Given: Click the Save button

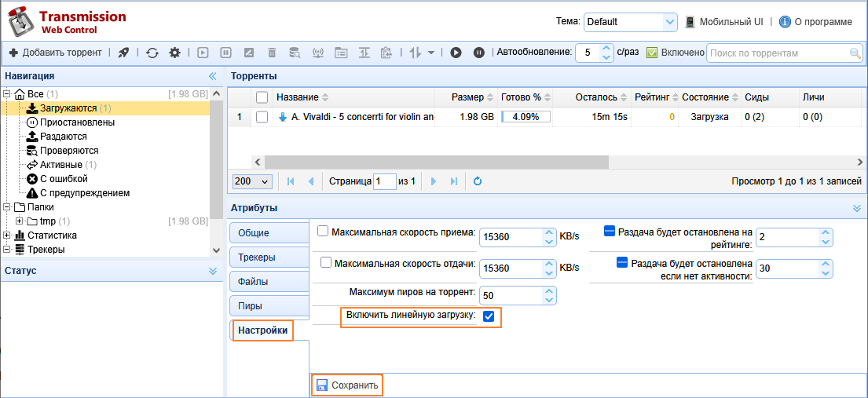Looking at the screenshot, I should coord(347,385).
